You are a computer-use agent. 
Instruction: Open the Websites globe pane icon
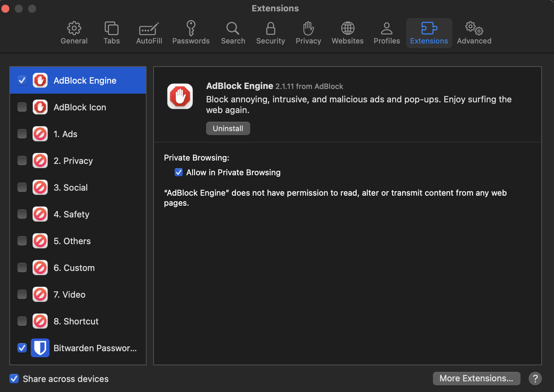point(348,28)
